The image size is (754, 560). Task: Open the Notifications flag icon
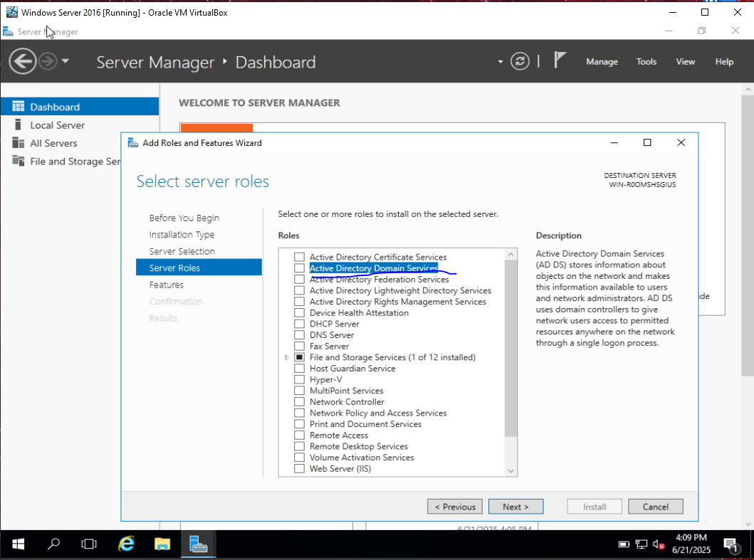(559, 60)
